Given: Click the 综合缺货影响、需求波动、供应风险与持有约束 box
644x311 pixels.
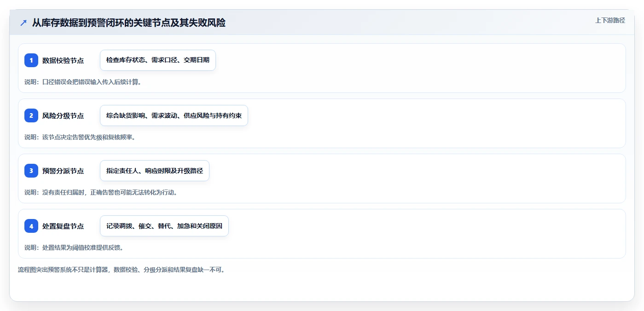Looking at the screenshot, I should pos(174,115).
